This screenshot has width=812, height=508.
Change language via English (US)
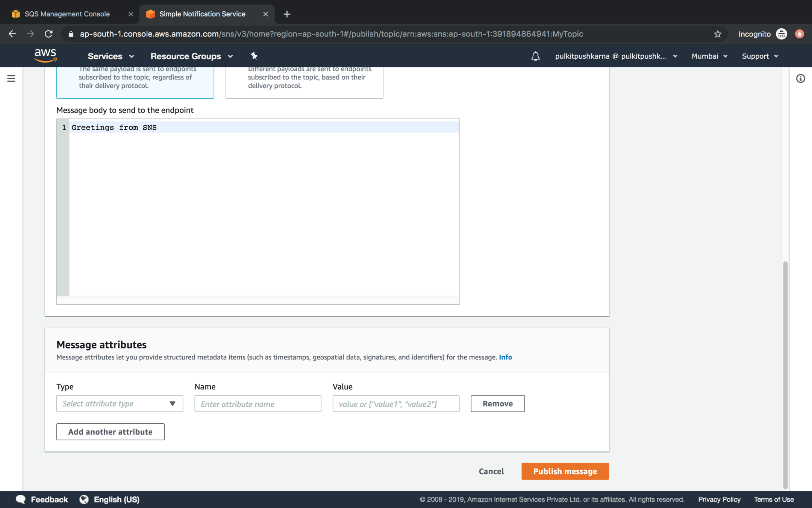click(117, 499)
